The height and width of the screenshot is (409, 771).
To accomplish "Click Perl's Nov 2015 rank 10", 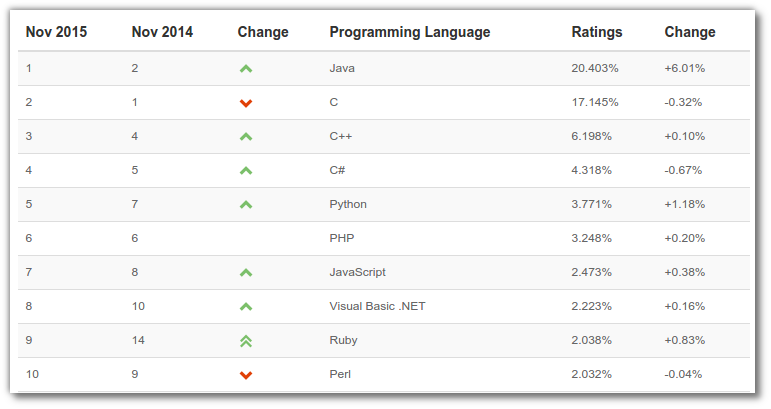I will click(32, 374).
